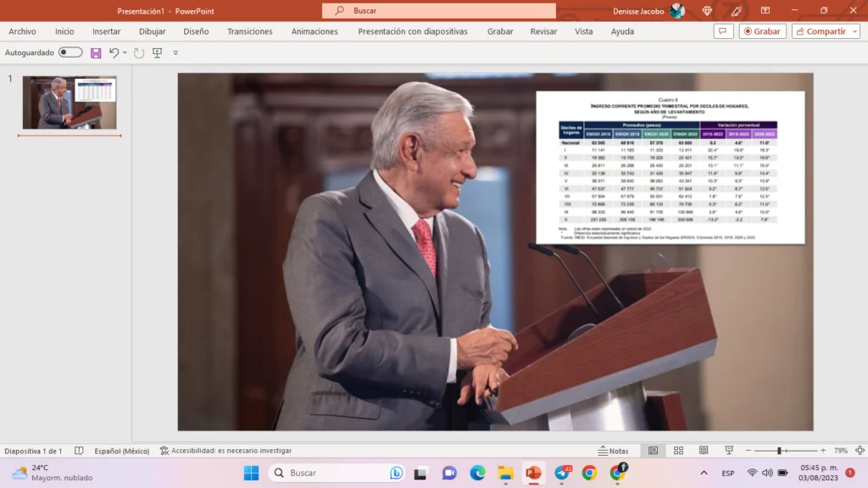
Task: Customize Quick Access Toolbar dropdown
Action: coord(175,53)
